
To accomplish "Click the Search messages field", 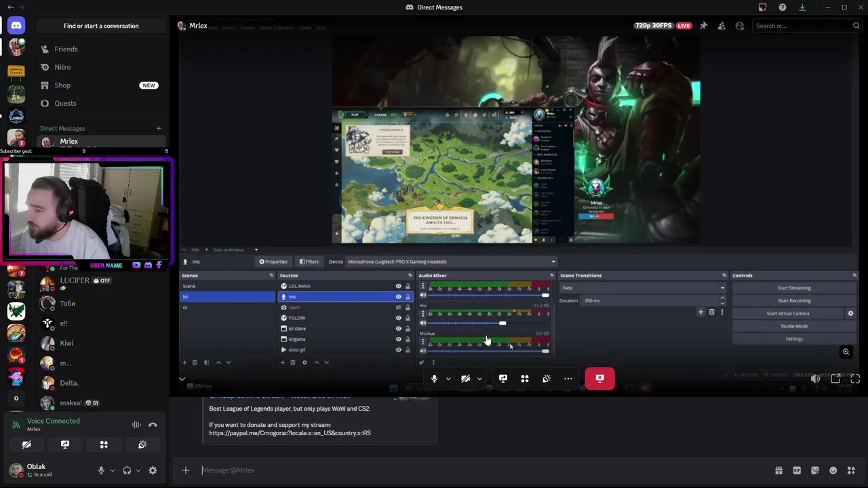I will coord(807,26).
